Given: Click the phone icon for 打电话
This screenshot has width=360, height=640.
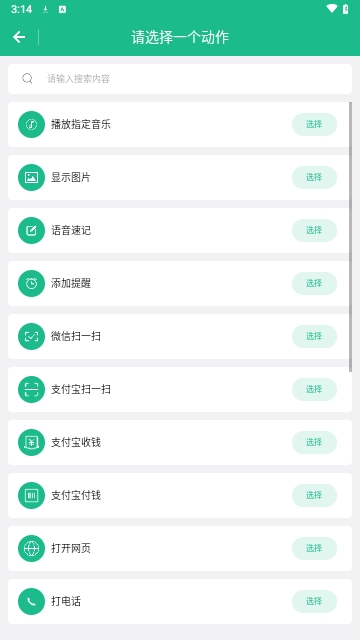Looking at the screenshot, I should click(31, 601).
